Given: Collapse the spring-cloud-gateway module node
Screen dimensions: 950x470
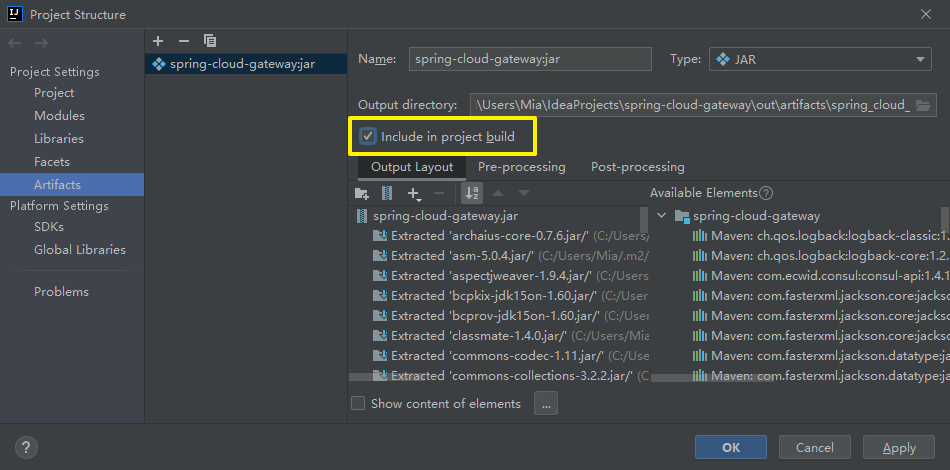Looking at the screenshot, I should point(662,216).
